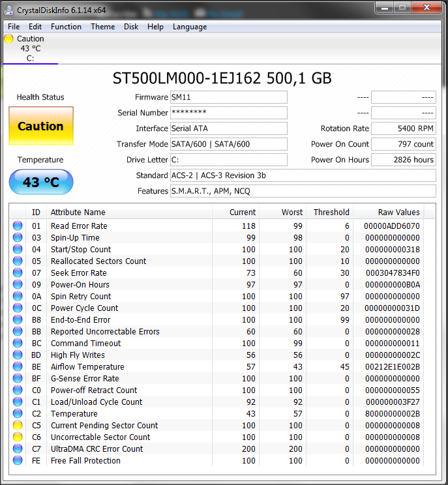Click the yellow Caution health status button
The image size is (448, 485).
click(41, 126)
